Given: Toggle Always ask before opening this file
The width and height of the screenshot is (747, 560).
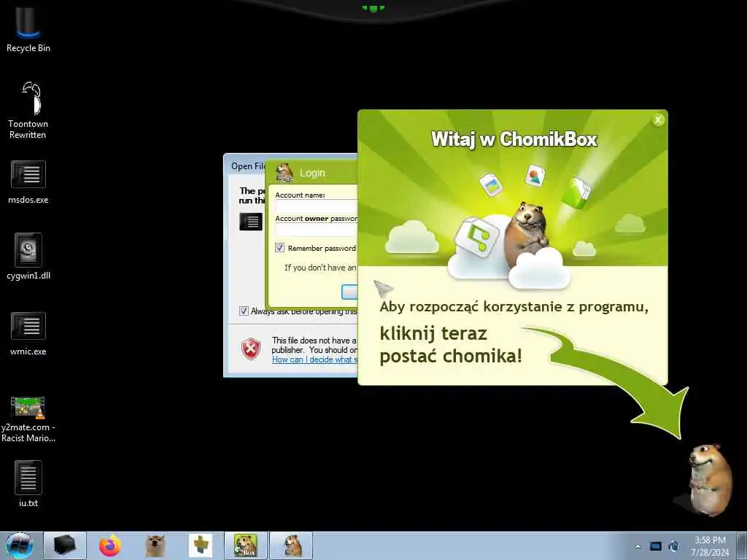Looking at the screenshot, I should click(244, 311).
